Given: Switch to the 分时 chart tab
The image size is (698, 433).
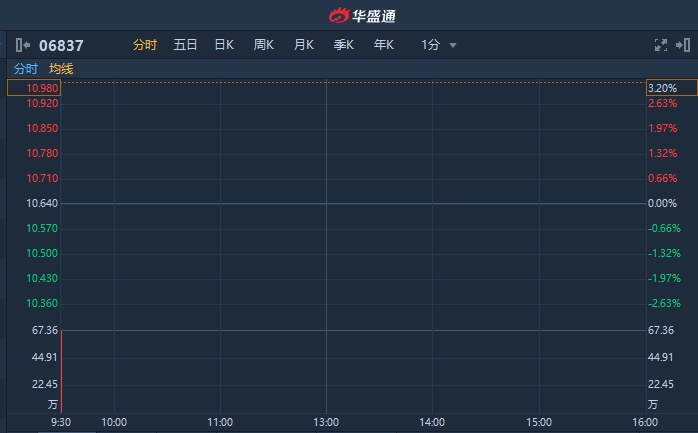Looking at the screenshot, I should (145, 45).
